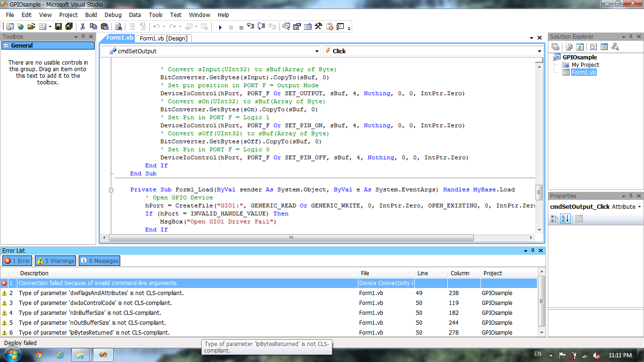This screenshot has height=362, width=644.
Task: Click the Copy toolbar icon
Action: 93,27
